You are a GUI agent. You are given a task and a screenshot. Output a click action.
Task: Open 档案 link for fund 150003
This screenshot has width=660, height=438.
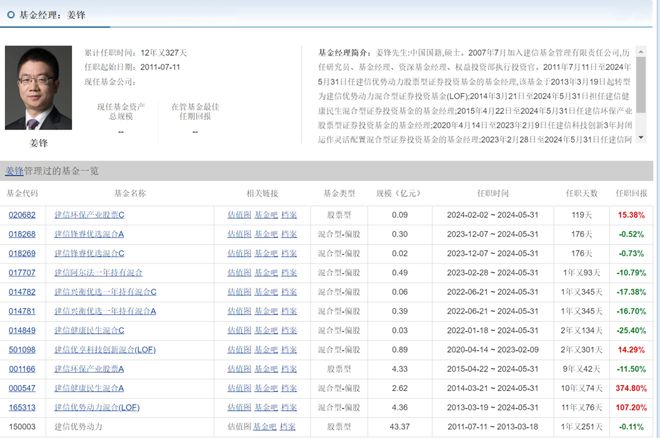click(x=287, y=427)
